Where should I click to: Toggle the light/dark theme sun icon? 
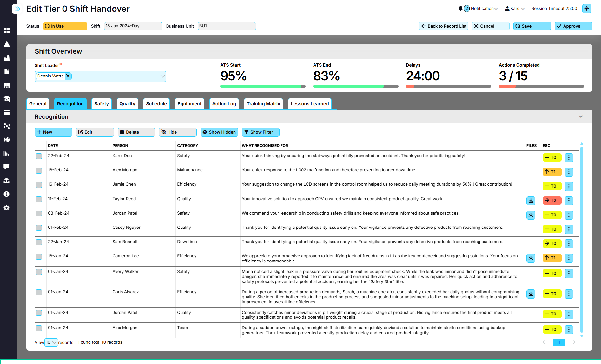(587, 9)
